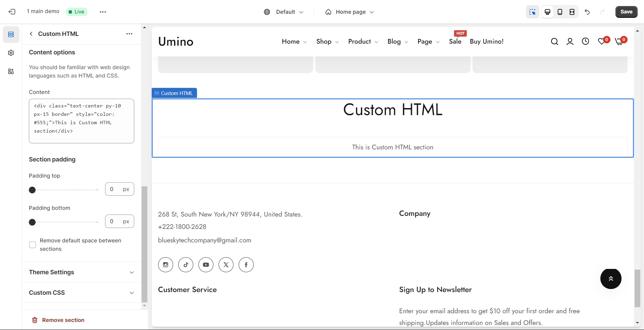
Task: Click the scroll-to-top round button
Action: pos(610,279)
